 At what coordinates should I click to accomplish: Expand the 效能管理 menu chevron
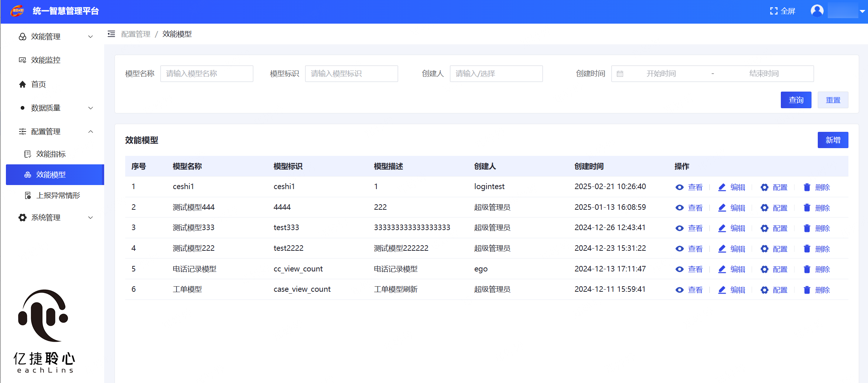90,37
